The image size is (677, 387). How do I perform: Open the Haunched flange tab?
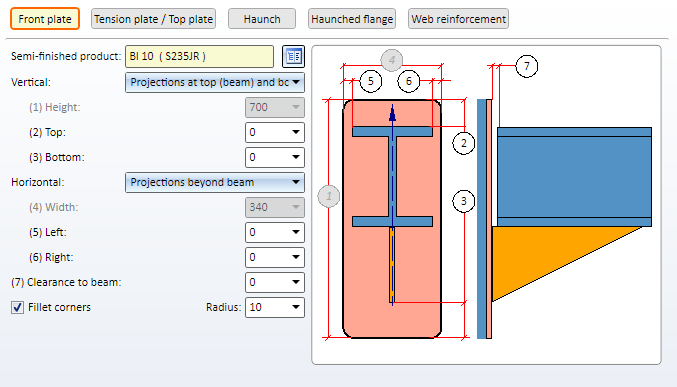point(352,19)
